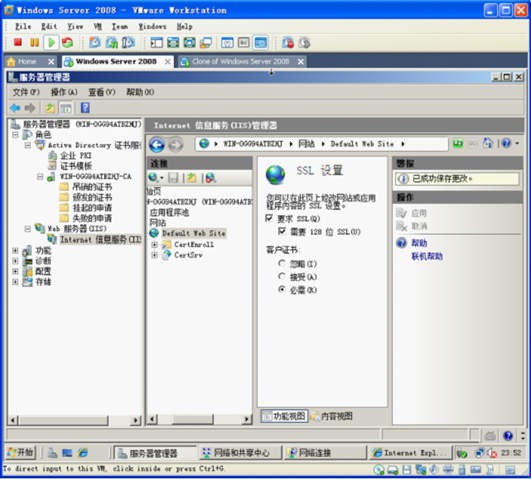Click the 开始 start button
The height and width of the screenshot is (479, 531).
point(20,452)
